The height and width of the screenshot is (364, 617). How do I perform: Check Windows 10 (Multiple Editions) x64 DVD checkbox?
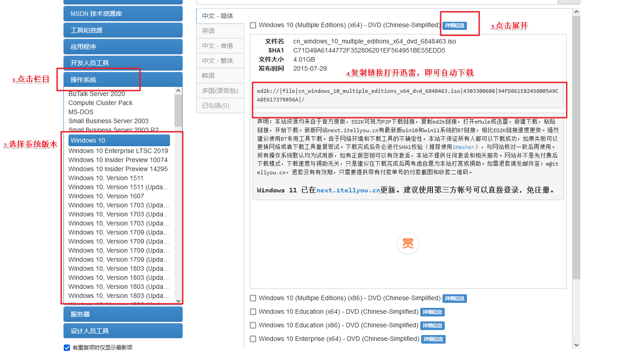tap(253, 26)
